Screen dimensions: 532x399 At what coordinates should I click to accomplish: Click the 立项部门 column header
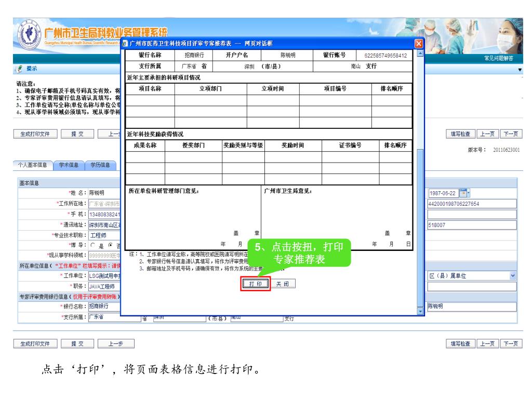211,88
